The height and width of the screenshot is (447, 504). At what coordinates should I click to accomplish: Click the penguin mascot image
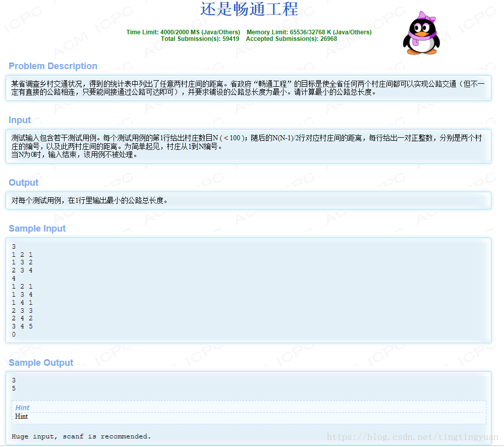click(421, 33)
